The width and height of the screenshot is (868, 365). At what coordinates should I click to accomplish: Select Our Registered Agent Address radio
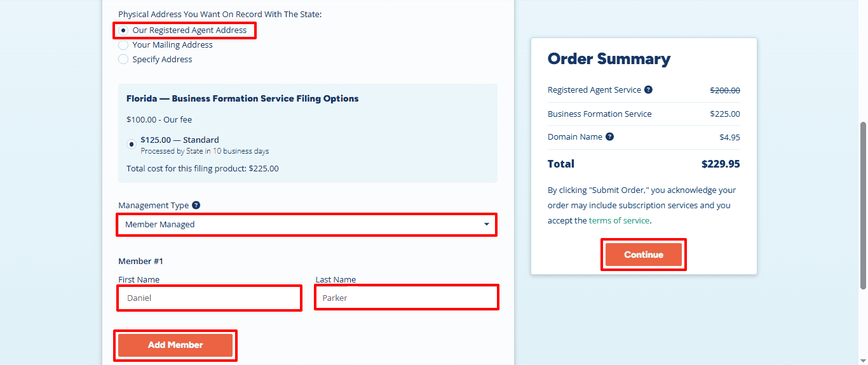123,30
